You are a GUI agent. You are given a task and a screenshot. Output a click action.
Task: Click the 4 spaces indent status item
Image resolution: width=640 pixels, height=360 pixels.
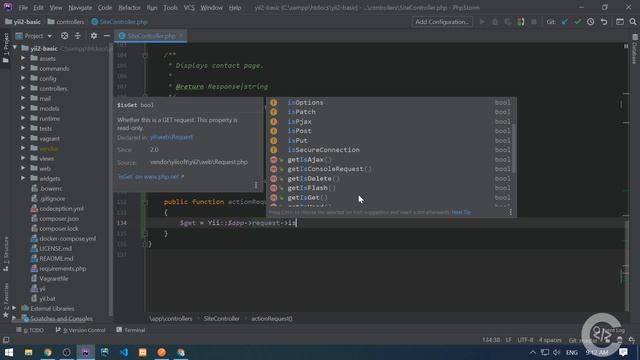550,340
